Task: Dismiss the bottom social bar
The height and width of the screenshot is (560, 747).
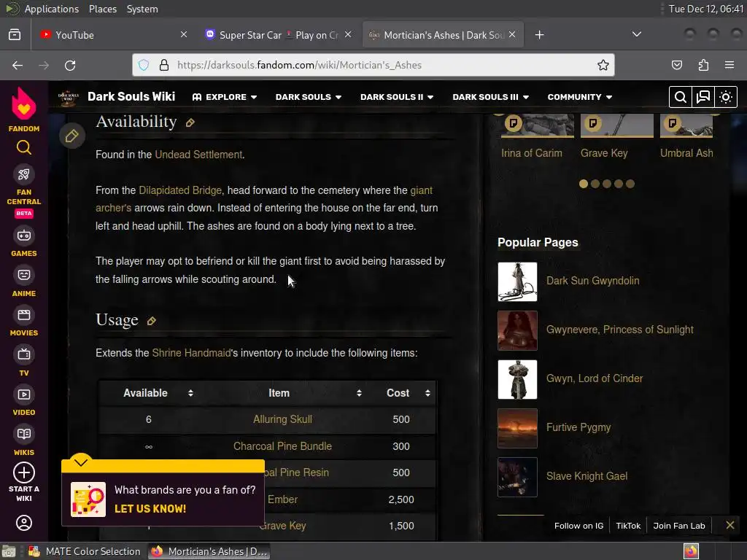Action: pyautogui.click(x=729, y=525)
